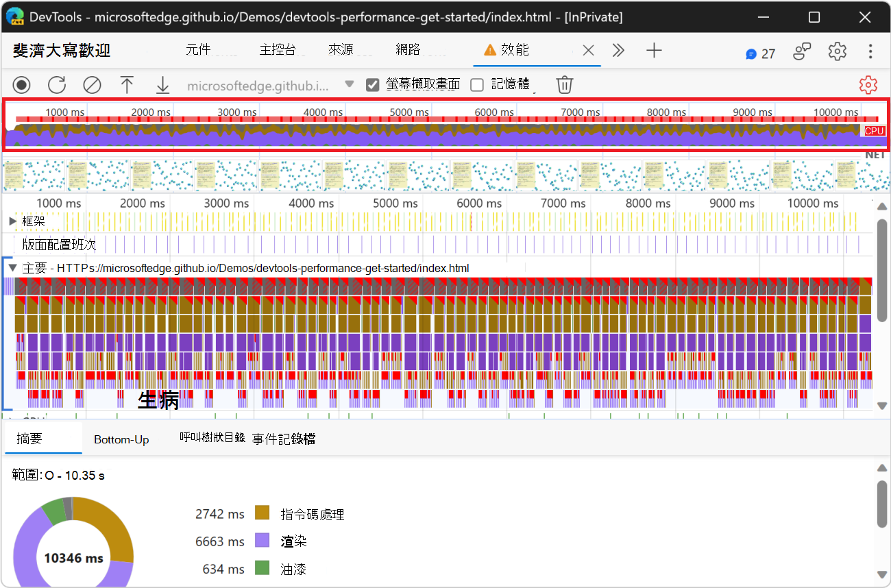
Task: Open the 來源 tab
Action: (x=341, y=50)
